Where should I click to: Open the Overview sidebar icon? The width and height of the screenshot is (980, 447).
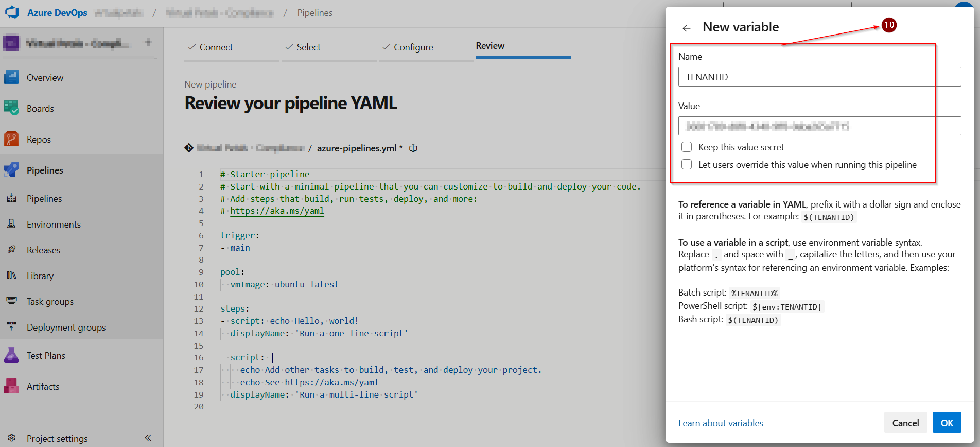point(11,77)
